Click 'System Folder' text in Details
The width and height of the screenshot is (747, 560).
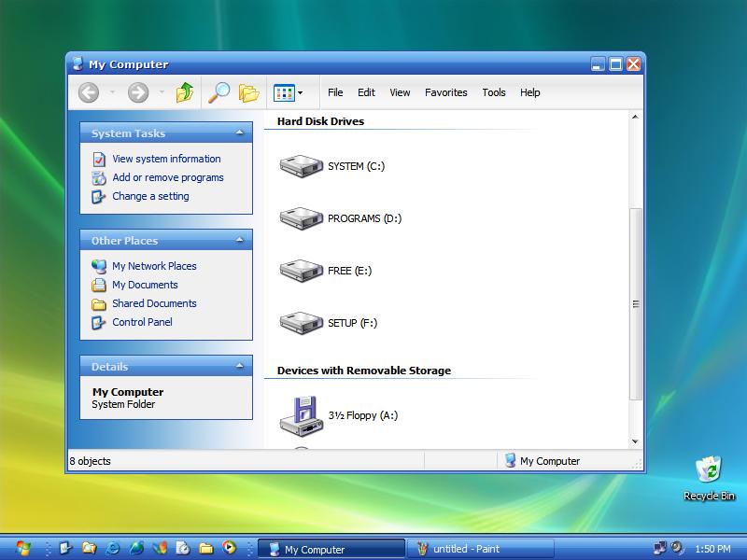click(123, 404)
